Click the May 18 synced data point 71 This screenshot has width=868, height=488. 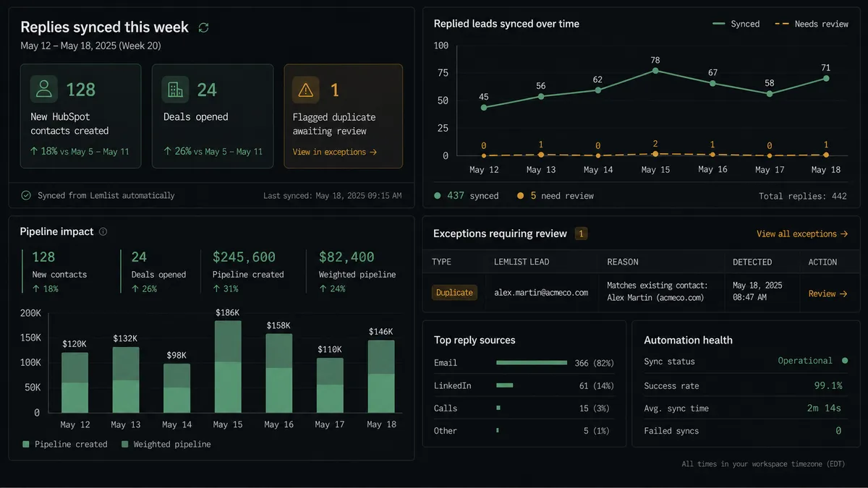tap(826, 78)
